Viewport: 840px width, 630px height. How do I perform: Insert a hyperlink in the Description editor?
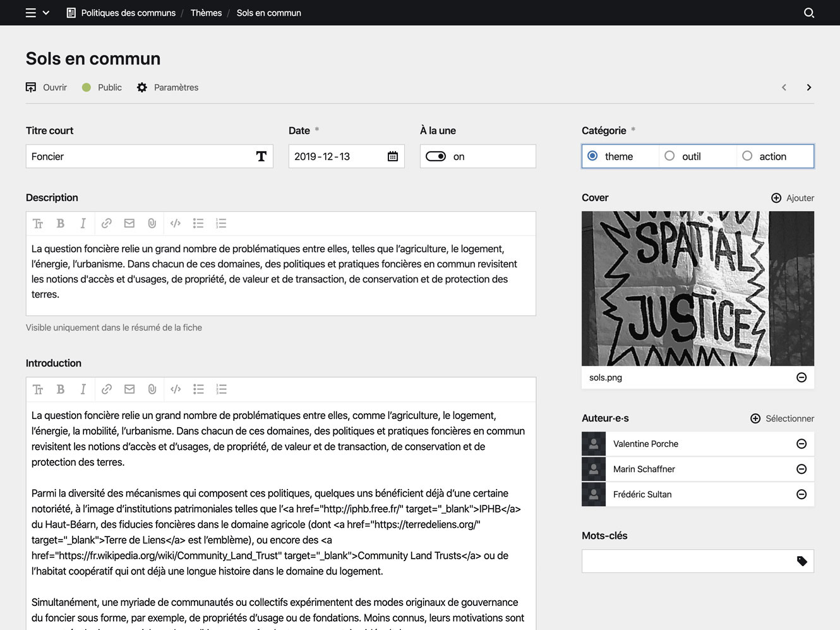pyautogui.click(x=106, y=223)
